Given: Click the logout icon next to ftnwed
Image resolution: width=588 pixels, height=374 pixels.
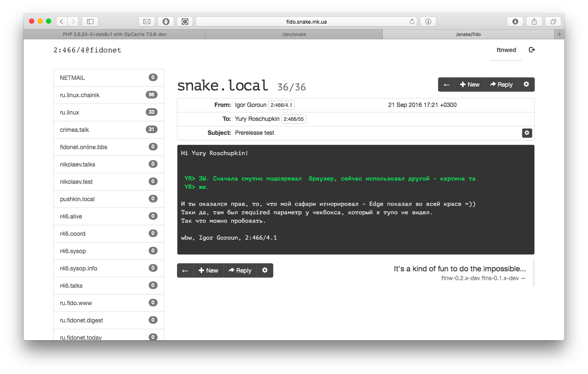Looking at the screenshot, I should click(x=532, y=50).
